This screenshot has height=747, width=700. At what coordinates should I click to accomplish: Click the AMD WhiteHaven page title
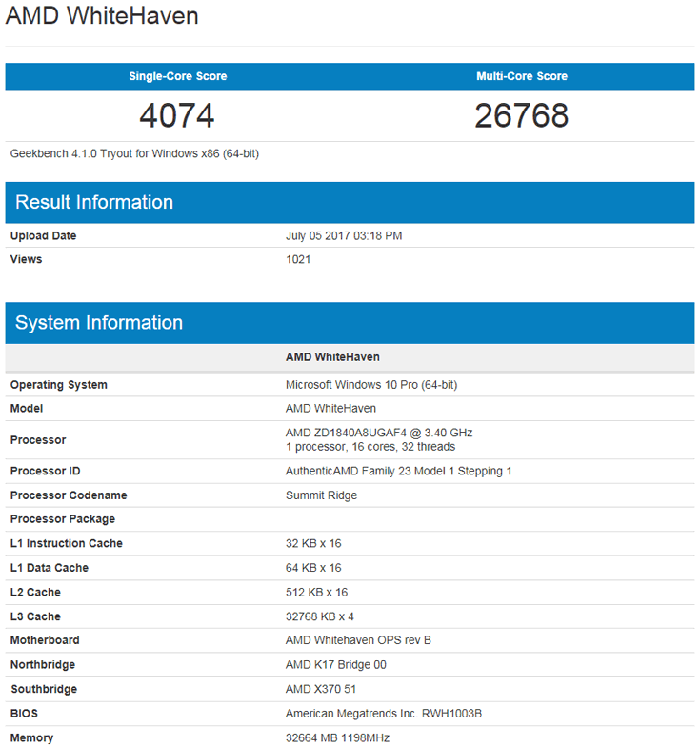(102, 15)
